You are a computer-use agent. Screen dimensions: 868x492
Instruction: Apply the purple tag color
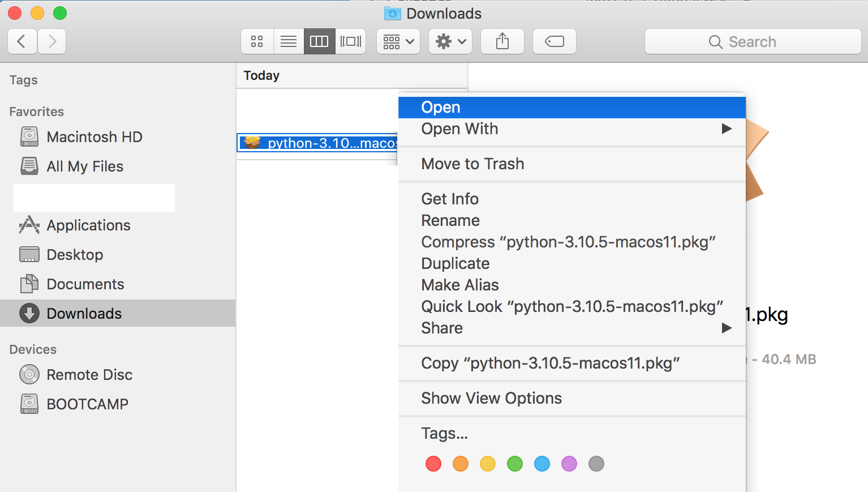569,464
